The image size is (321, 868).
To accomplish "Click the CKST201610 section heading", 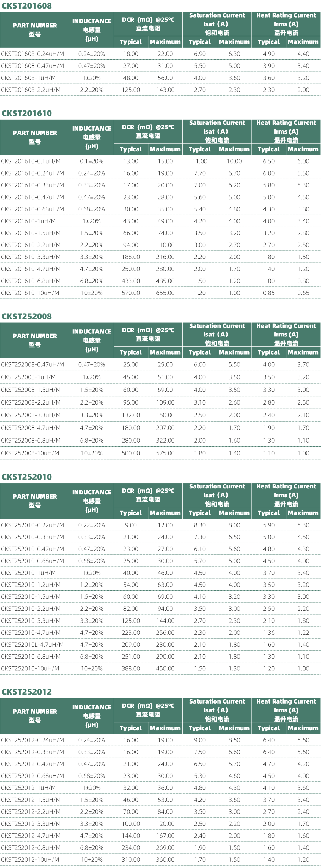I will point(27,113).
